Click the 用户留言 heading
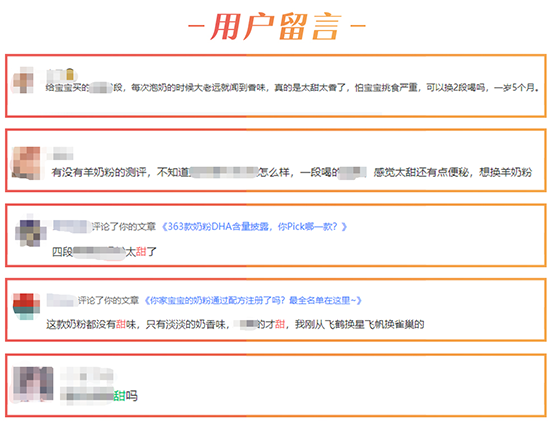Image resolution: width=550 pixels, height=429 pixels. (277, 26)
